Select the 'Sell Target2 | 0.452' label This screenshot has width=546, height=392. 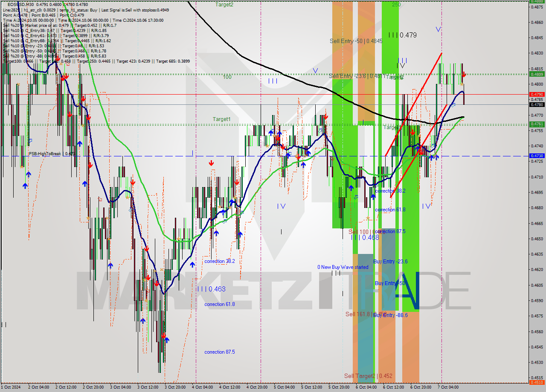(368, 376)
